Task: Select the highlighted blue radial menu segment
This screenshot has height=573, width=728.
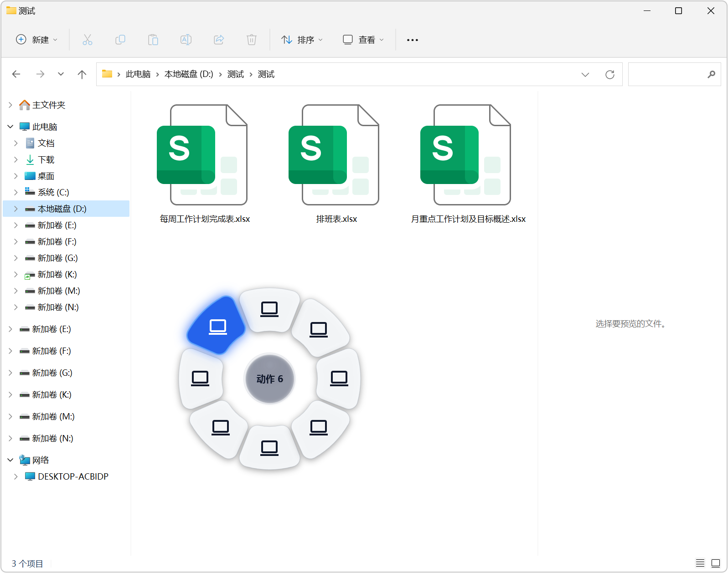Action: click(x=217, y=325)
